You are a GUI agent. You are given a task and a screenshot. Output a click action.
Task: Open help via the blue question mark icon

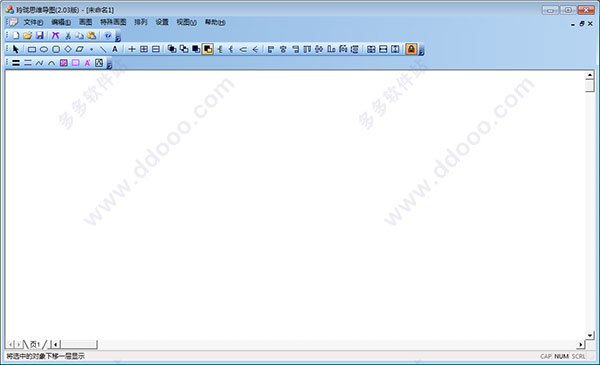click(x=108, y=36)
